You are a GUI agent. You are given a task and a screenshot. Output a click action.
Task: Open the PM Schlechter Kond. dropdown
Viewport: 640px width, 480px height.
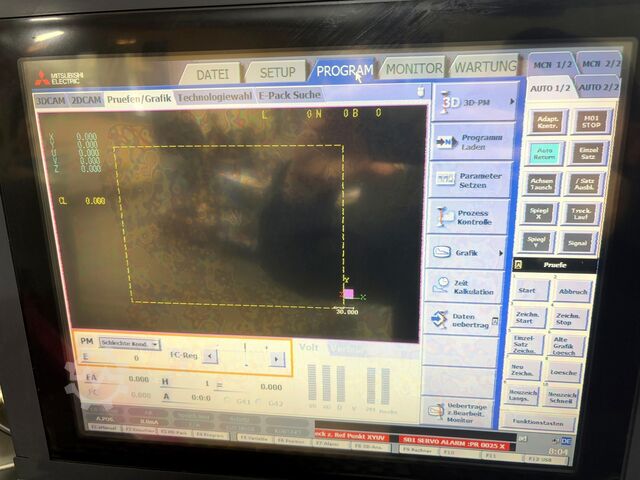coord(130,344)
